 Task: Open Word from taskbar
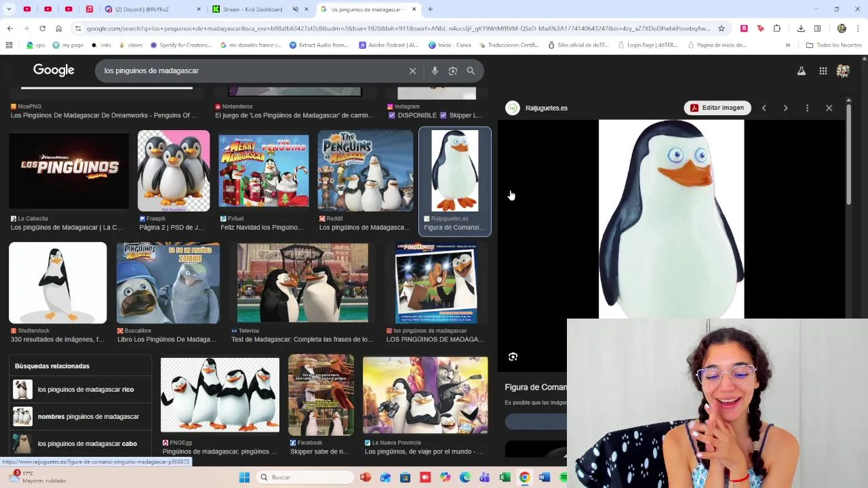pyautogui.click(x=544, y=477)
